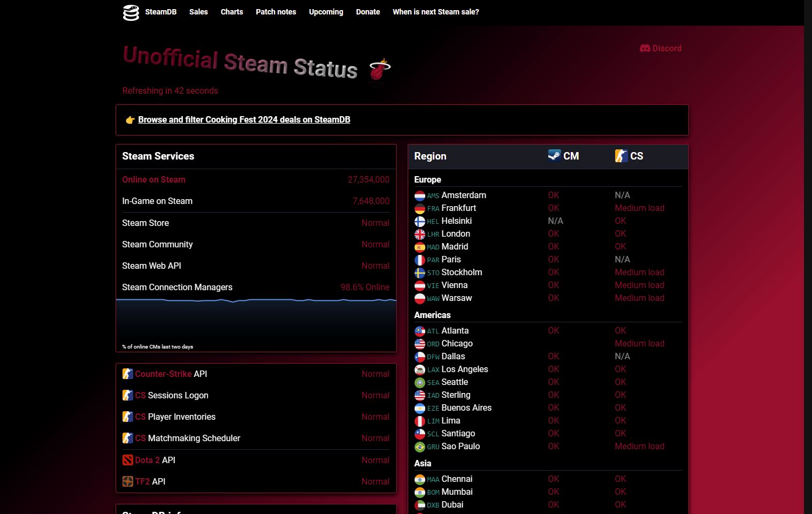Screen dimensions: 812x514
Task: Click the CS Sessions Logon icon
Action: click(x=127, y=395)
